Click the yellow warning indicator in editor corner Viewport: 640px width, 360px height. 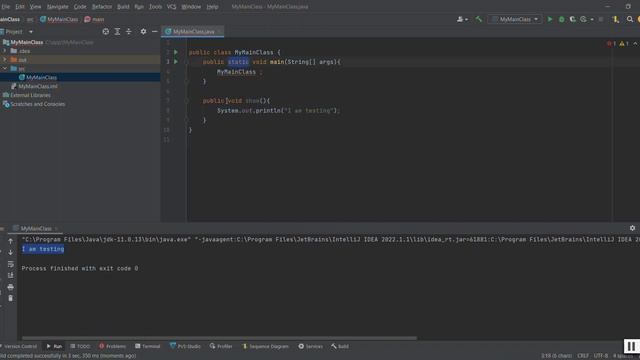point(623,44)
